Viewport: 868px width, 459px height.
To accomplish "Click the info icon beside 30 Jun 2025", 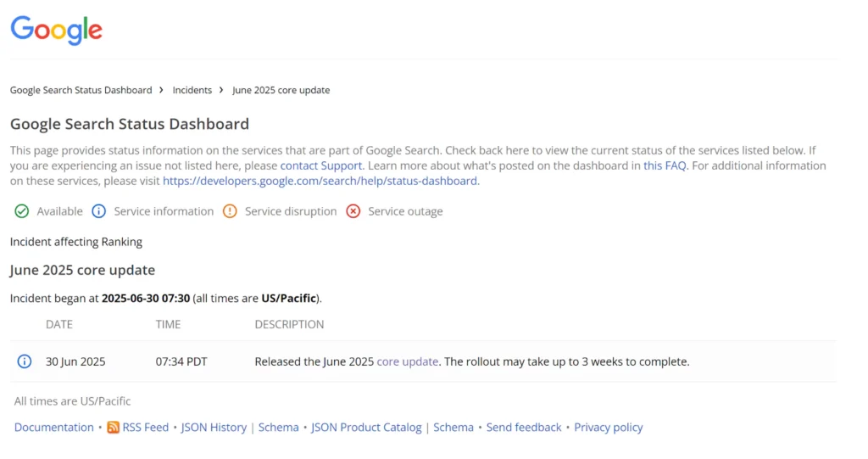I will pyautogui.click(x=25, y=361).
